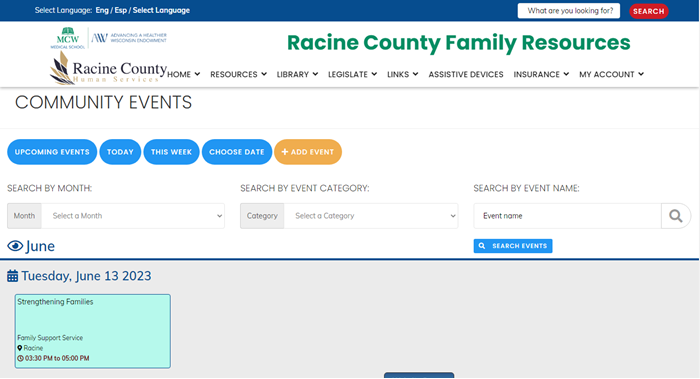Switch the site language to Eng
Screen dimensions: 700x379
102,10
